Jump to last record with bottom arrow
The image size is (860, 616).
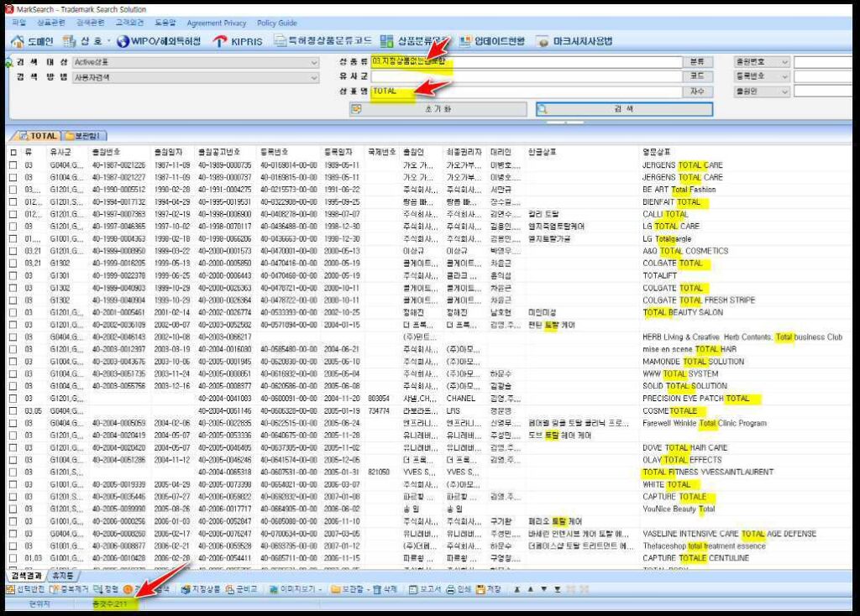coord(558,589)
